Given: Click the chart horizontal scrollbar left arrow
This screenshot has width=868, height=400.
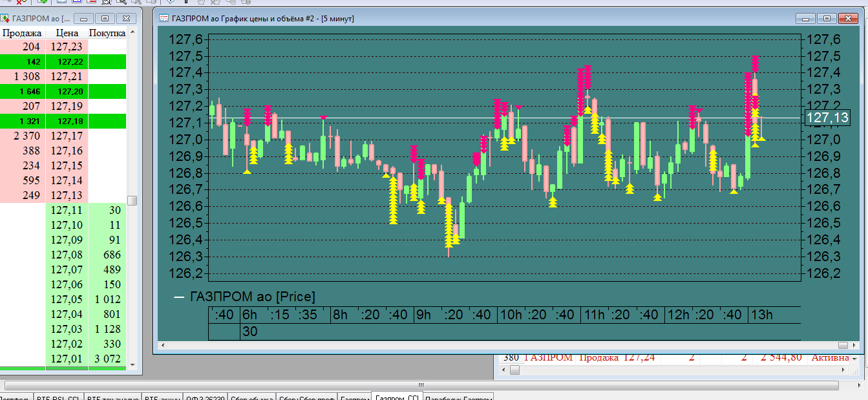Looking at the screenshot, I should 162,346.
